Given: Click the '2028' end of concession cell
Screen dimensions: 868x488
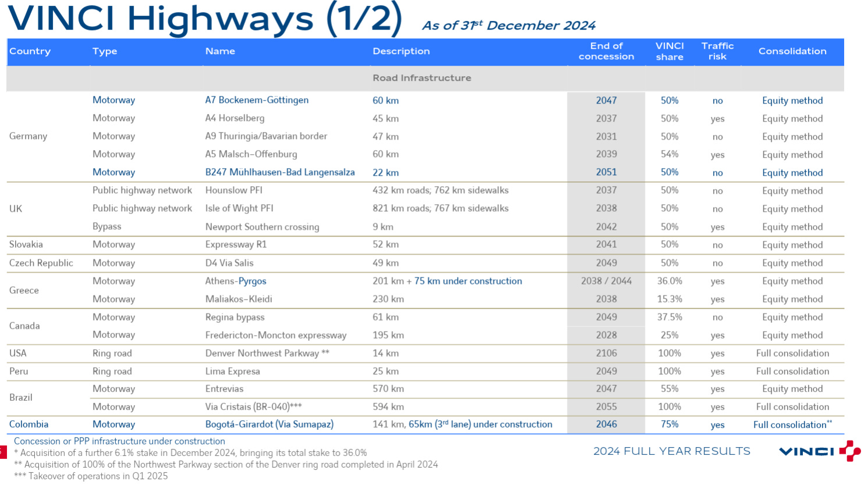Looking at the screenshot, I should click(x=606, y=335).
